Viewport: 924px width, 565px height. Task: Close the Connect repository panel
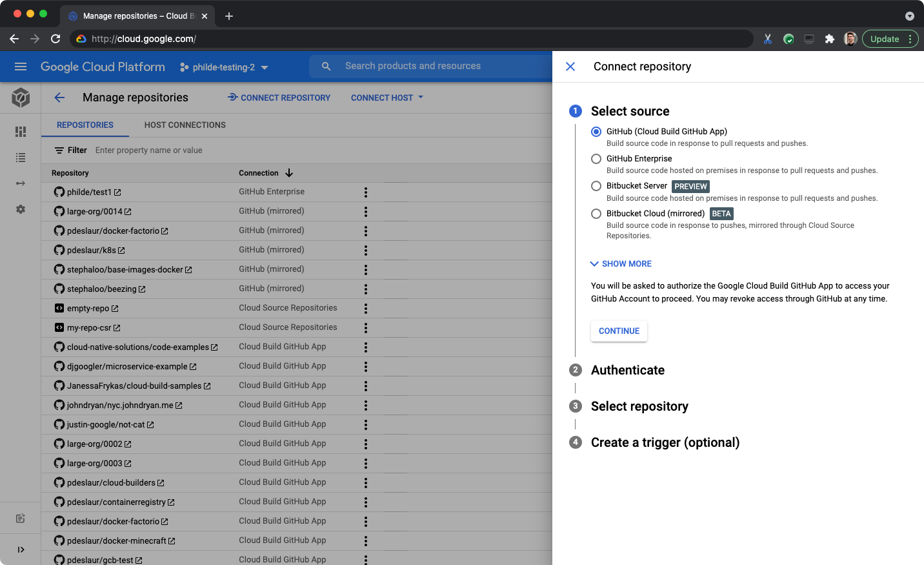tap(570, 67)
